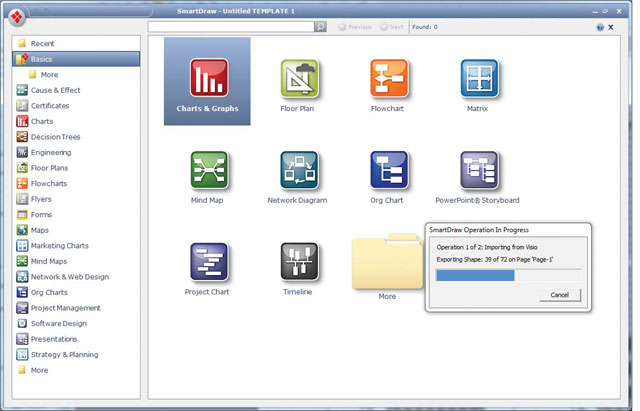Select Mind Maps in the sidebar

(76, 261)
